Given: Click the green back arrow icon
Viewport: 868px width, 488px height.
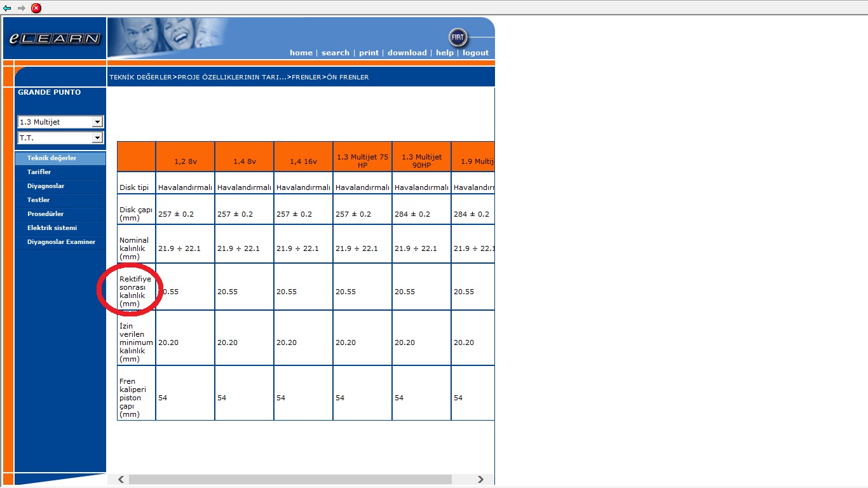Looking at the screenshot, I should pyautogui.click(x=7, y=8).
